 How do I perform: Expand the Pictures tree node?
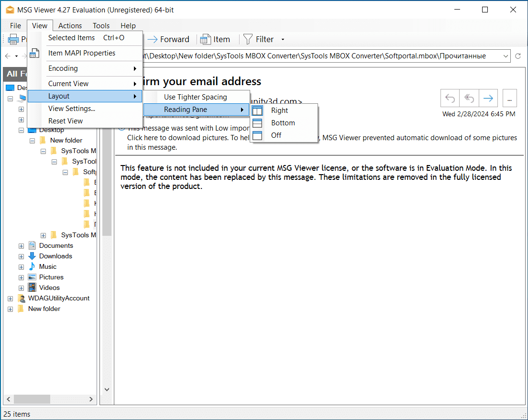[x=21, y=278]
